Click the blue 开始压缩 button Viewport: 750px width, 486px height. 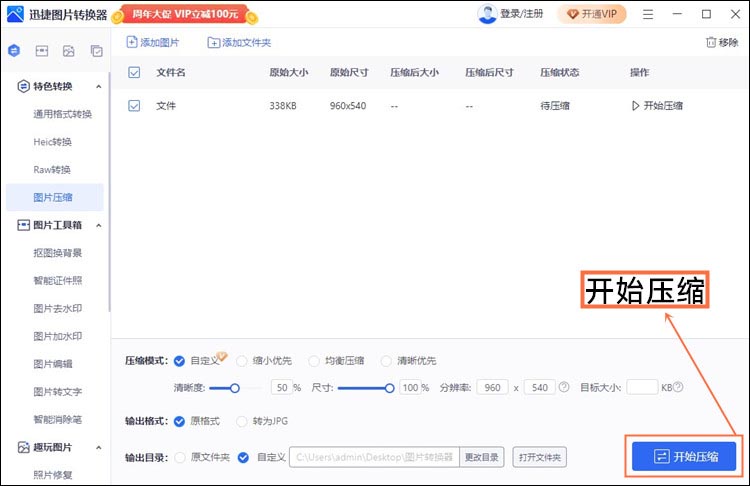[x=684, y=456]
